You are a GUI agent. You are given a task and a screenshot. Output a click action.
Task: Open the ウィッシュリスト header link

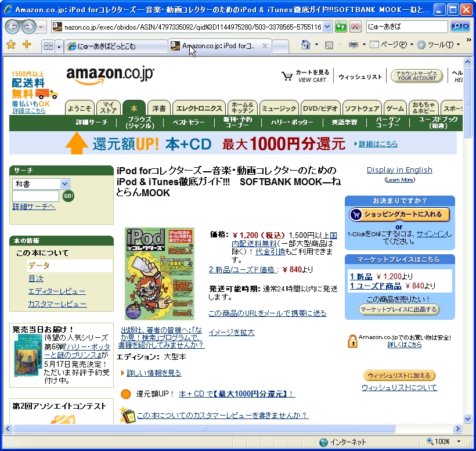tap(360, 77)
